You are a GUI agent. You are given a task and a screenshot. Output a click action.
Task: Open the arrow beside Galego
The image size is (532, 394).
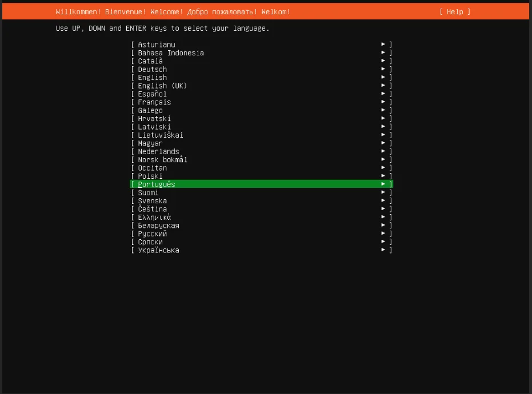pyautogui.click(x=383, y=110)
